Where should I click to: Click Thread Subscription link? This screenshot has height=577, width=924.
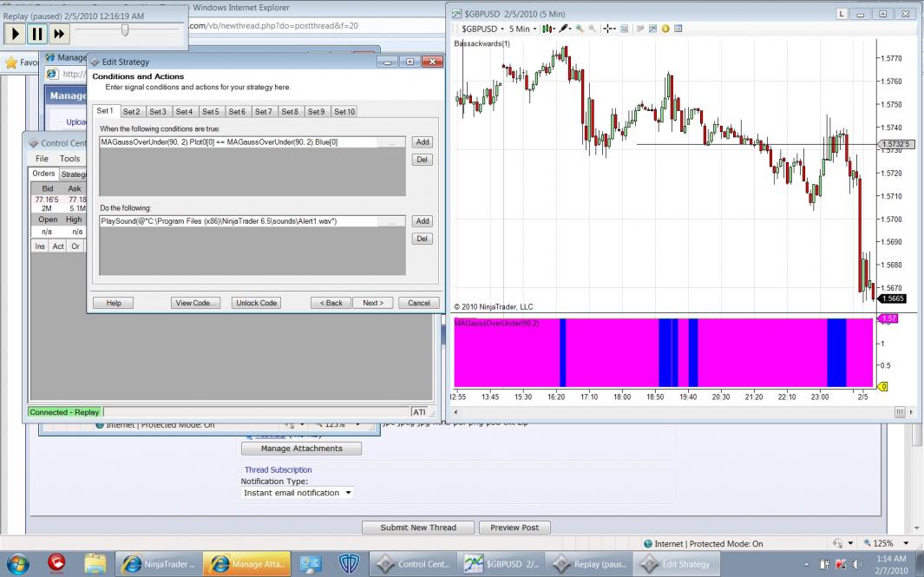tap(279, 469)
